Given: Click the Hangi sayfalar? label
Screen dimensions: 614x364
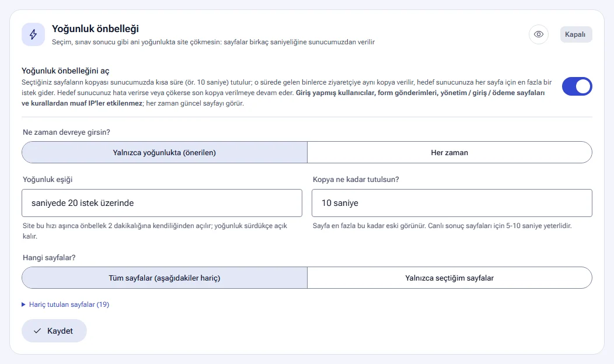Looking at the screenshot, I should (x=49, y=257).
